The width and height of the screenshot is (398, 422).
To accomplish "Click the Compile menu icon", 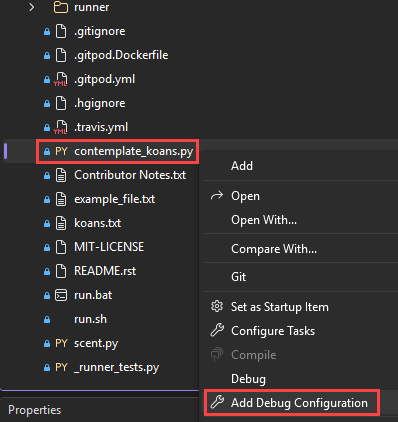I will click(217, 354).
